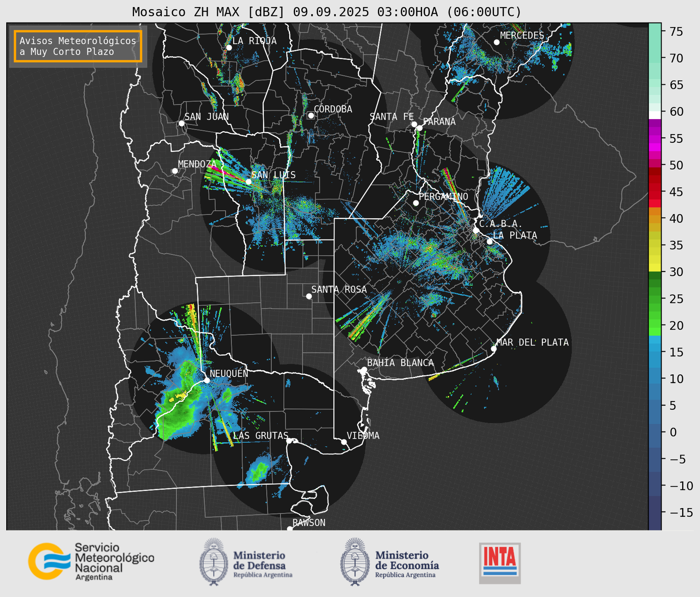This screenshot has height=597, width=700.
Task: Click the CÓRDOBA city marker dot
Action: (x=311, y=115)
